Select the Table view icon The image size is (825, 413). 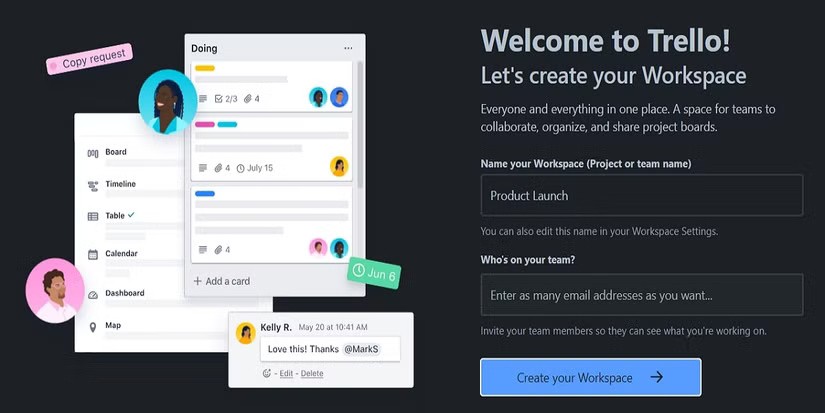93,216
